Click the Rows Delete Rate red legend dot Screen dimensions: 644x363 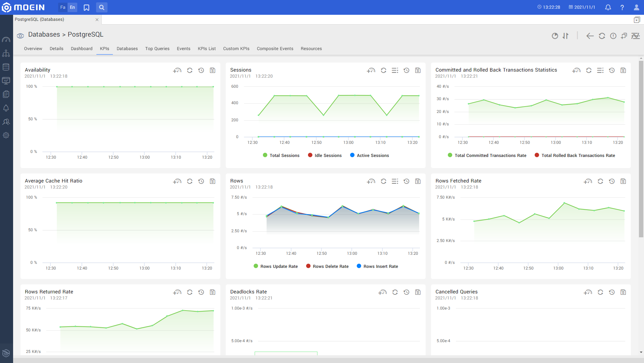pyautogui.click(x=308, y=266)
